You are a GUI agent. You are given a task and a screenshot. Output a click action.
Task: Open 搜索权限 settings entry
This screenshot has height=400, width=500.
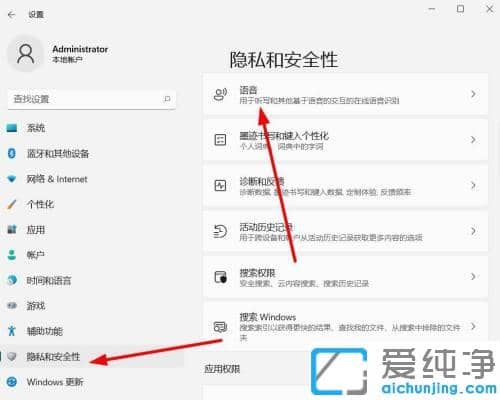pos(346,277)
